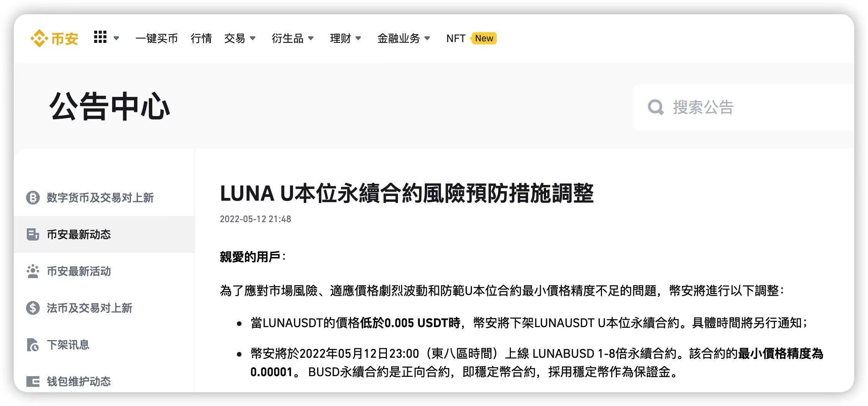This screenshot has width=868, height=406.
Task: Expand the 交易 dropdown arrow
Action: [x=253, y=38]
